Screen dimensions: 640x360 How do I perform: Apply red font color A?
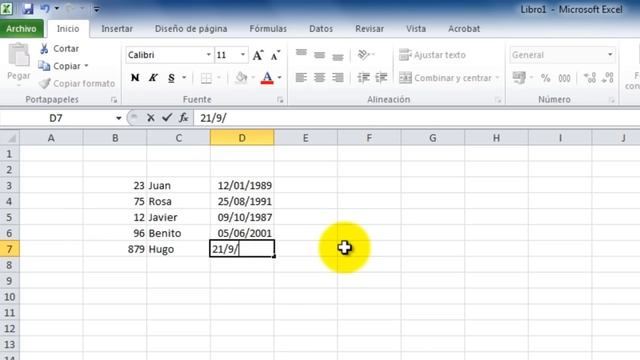pos(267,78)
